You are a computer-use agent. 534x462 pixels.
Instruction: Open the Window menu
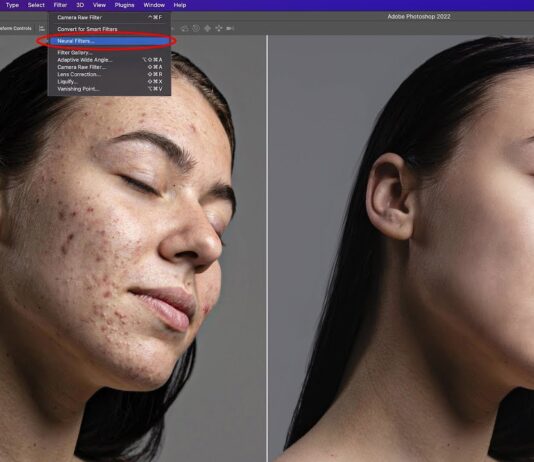(154, 5)
